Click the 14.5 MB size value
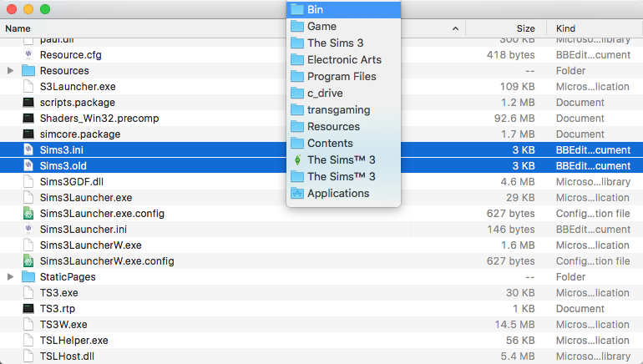This screenshot has width=643, height=364. [514, 325]
